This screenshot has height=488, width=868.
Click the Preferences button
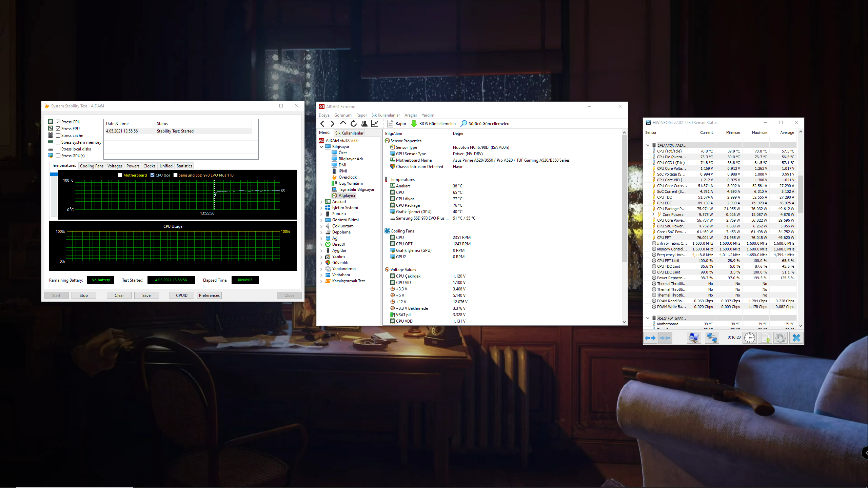(209, 296)
